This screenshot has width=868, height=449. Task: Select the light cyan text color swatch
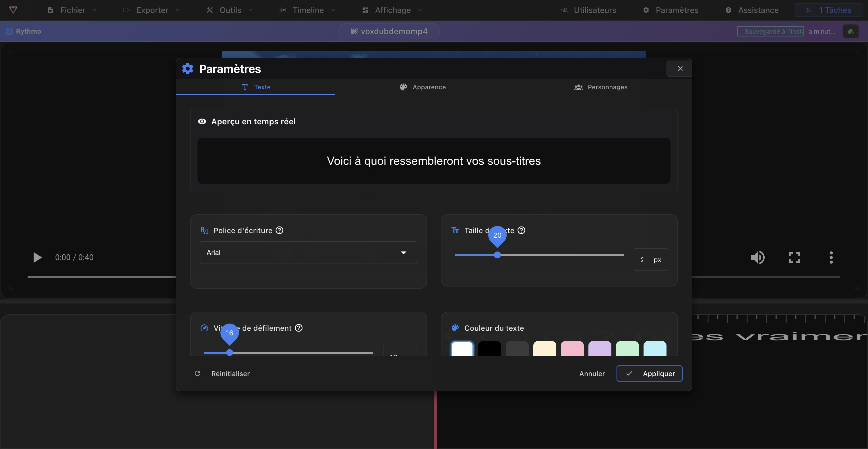click(655, 349)
